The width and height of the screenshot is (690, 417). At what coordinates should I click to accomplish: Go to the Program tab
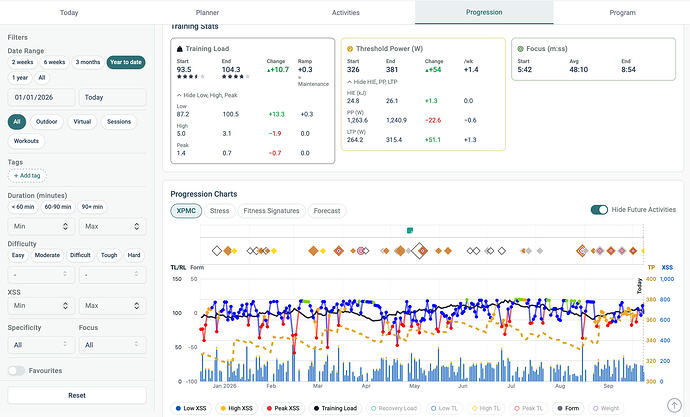(x=622, y=12)
